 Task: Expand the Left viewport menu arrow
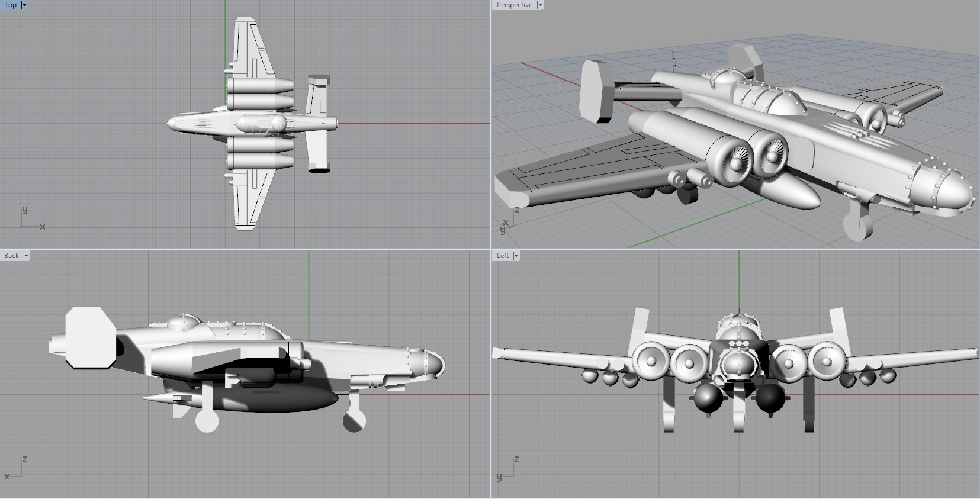516,256
